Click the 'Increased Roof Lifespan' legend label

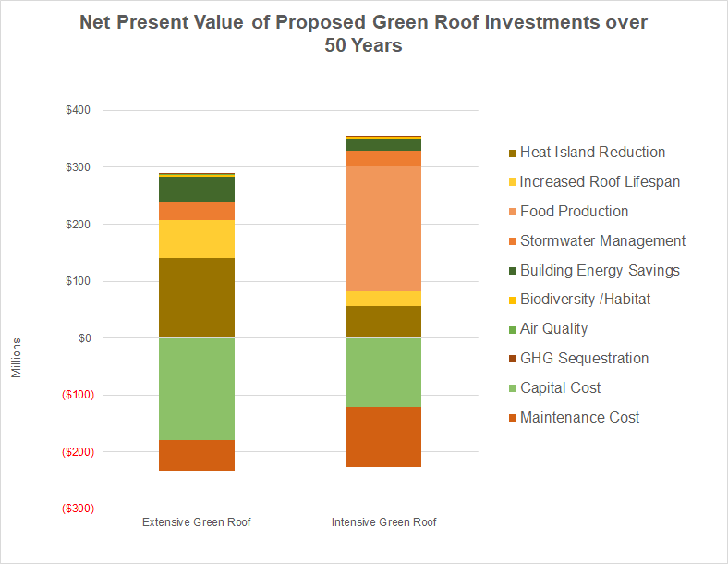tap(600, 181)
